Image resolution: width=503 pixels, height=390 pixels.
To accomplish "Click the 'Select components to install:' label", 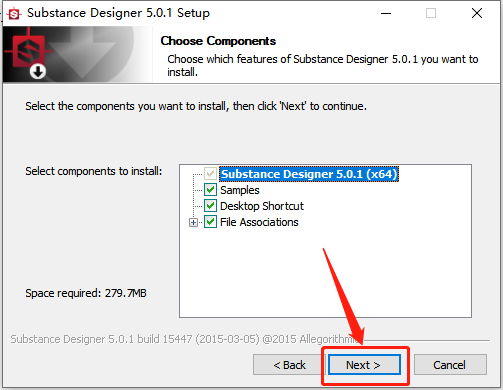I will coord(94,171).
